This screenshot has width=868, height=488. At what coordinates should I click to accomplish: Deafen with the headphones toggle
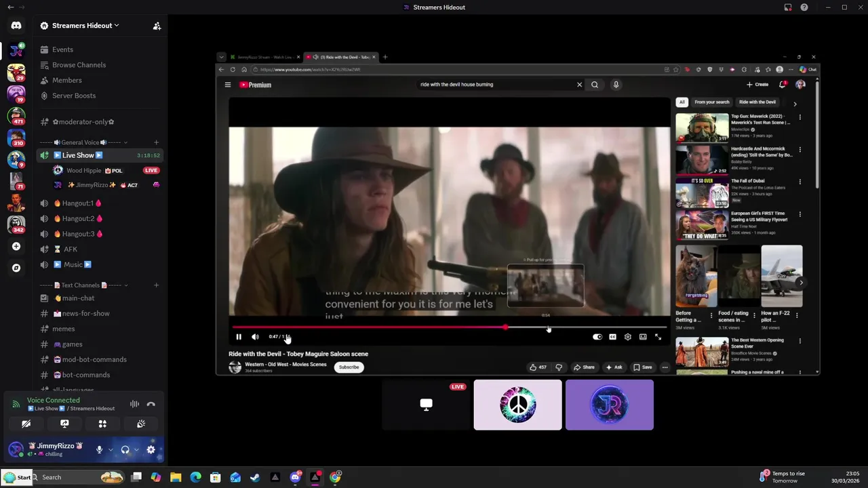tap(125, 449)
